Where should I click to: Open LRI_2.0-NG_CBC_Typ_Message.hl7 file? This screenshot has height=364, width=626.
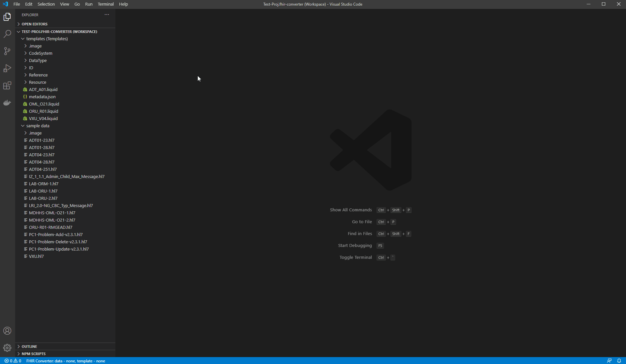pyautogui.click(x=65, y=205)
